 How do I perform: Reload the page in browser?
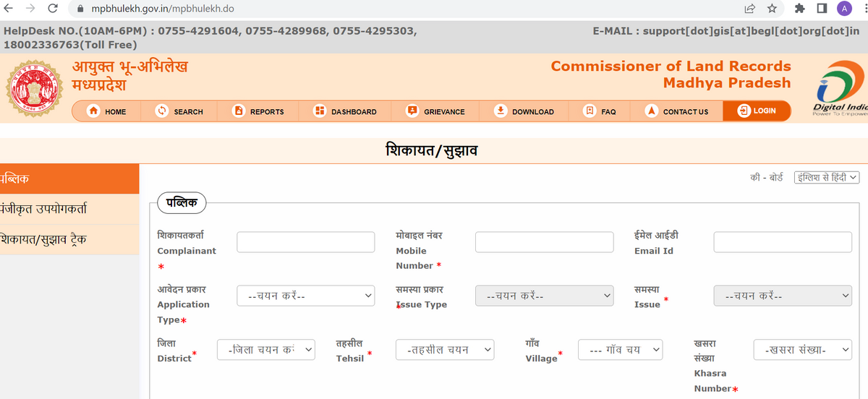(x=53, y=9)
